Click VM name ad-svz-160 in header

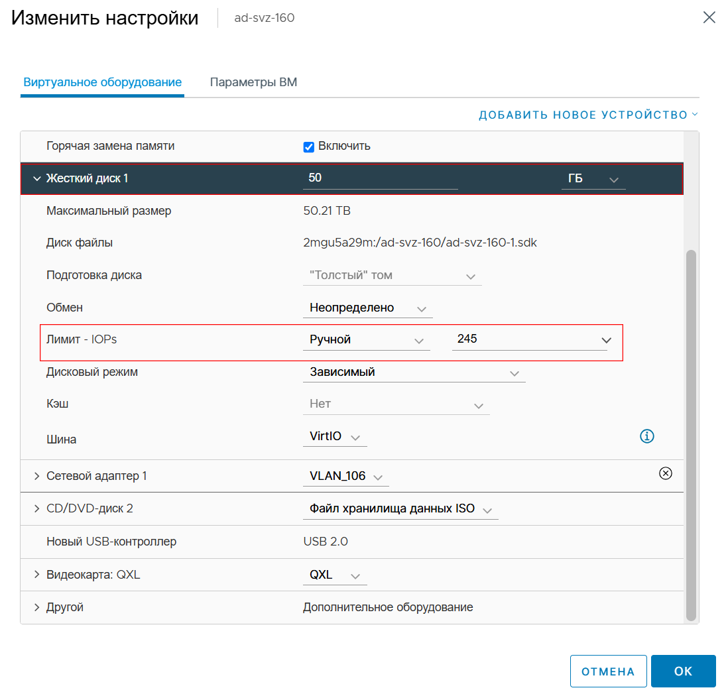coord(264,18)
